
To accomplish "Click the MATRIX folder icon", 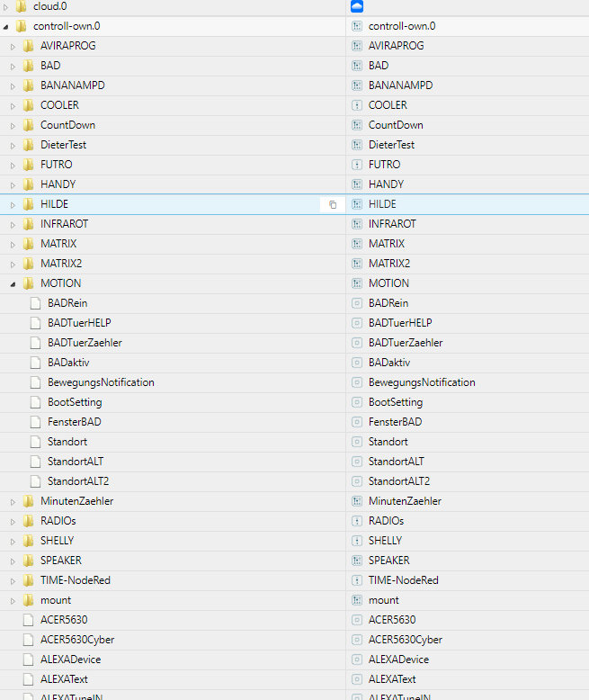I will (28, 244).
